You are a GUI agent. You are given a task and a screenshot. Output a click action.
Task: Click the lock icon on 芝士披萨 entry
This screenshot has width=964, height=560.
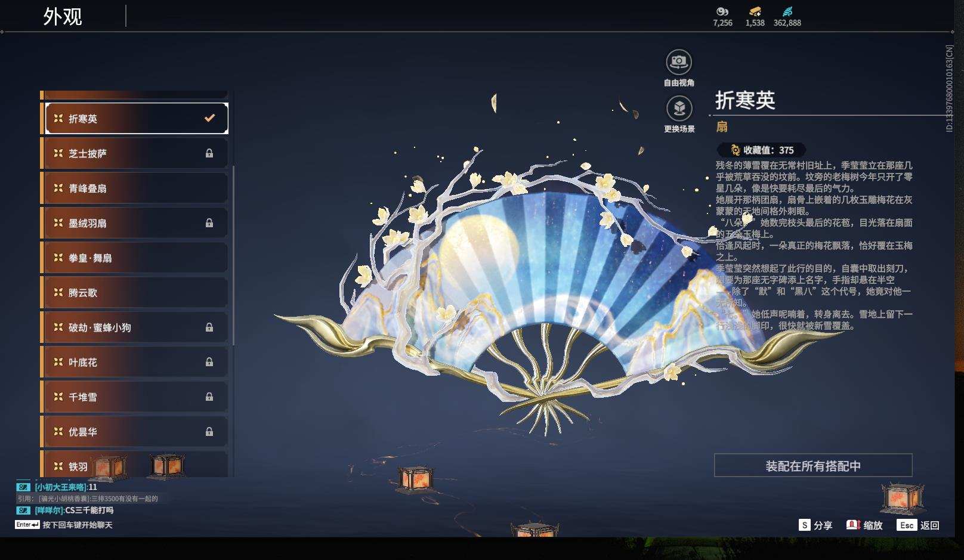point(208,153)
